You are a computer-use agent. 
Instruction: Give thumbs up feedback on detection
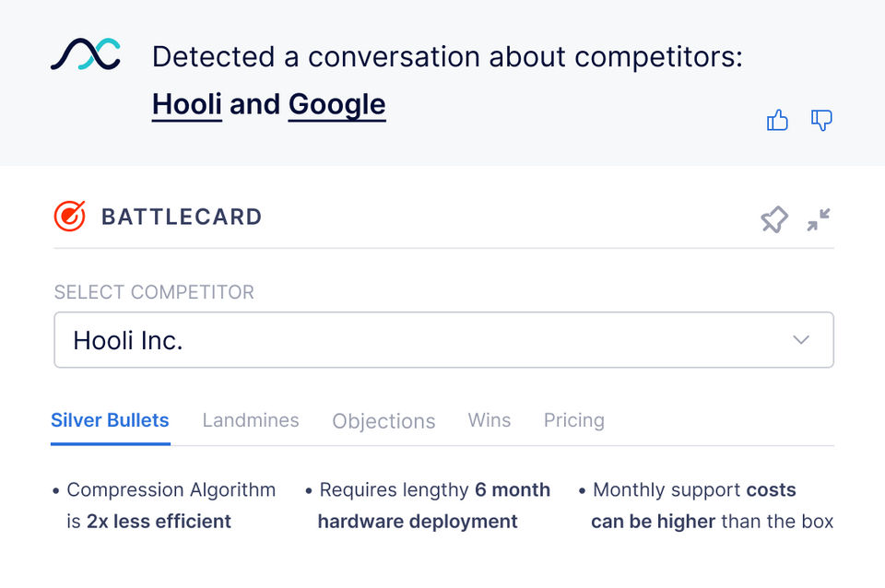[777, 120]
